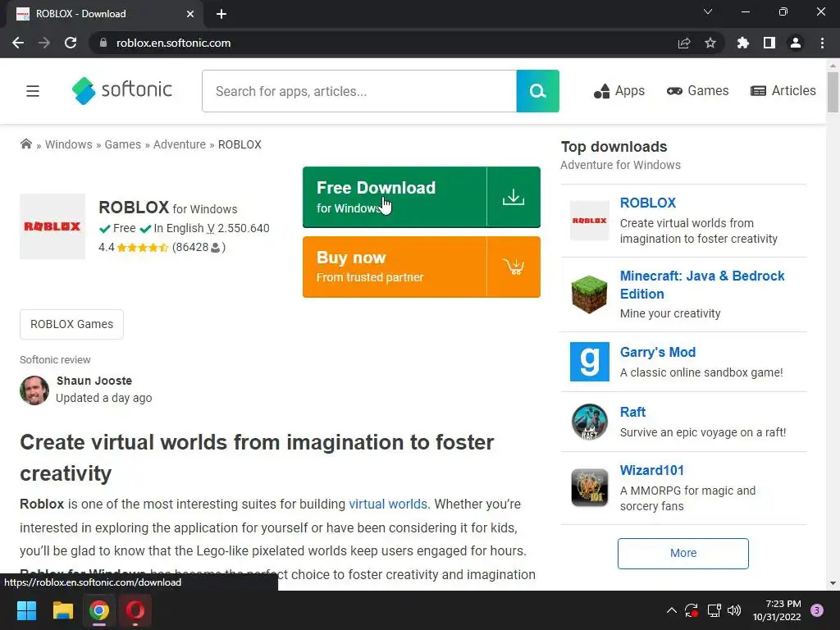Open the Chrome profile icon
The image size is (840, 630).
point(796,43)
